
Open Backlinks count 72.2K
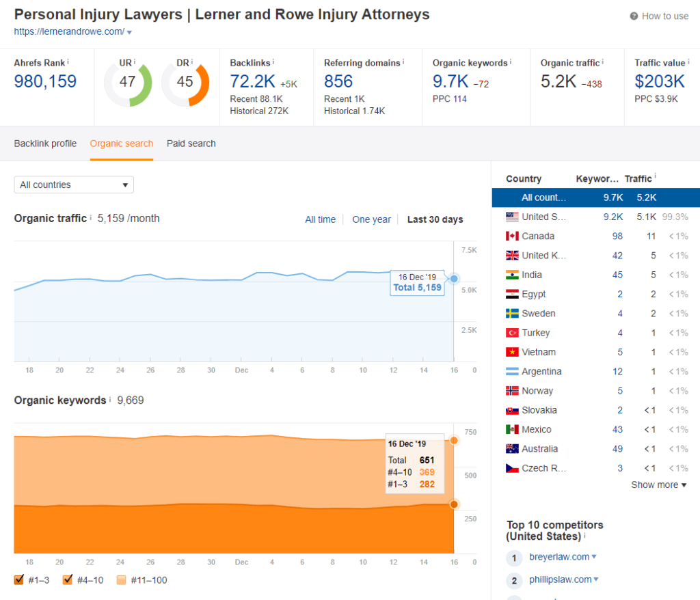point(253,81)
